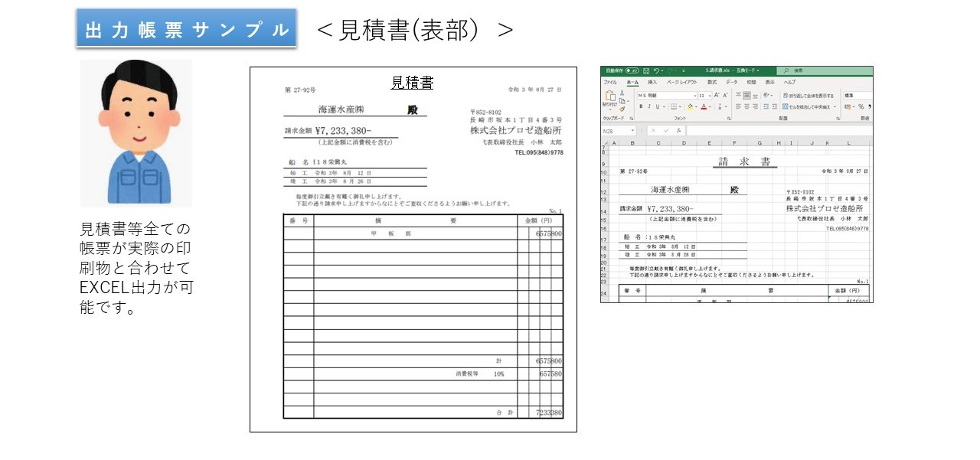Align cell text to the right
980x460 pixels.
(756, 106)
